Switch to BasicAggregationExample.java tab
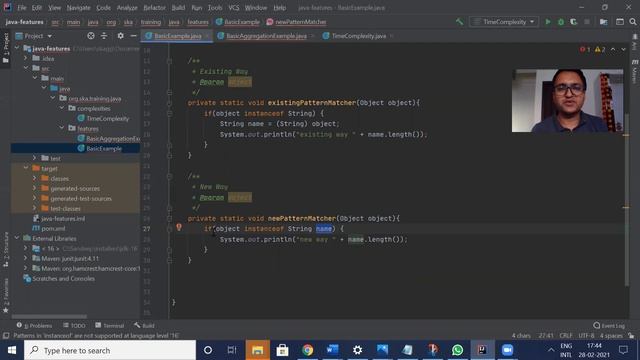 (266, 36)
